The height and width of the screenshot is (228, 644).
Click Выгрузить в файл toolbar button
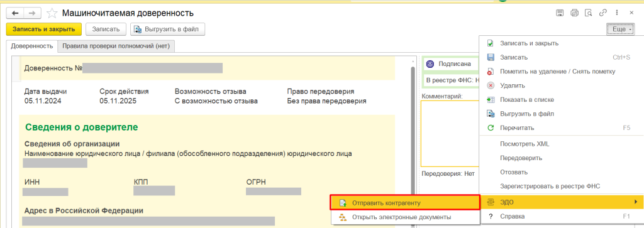tap(167, 29)
